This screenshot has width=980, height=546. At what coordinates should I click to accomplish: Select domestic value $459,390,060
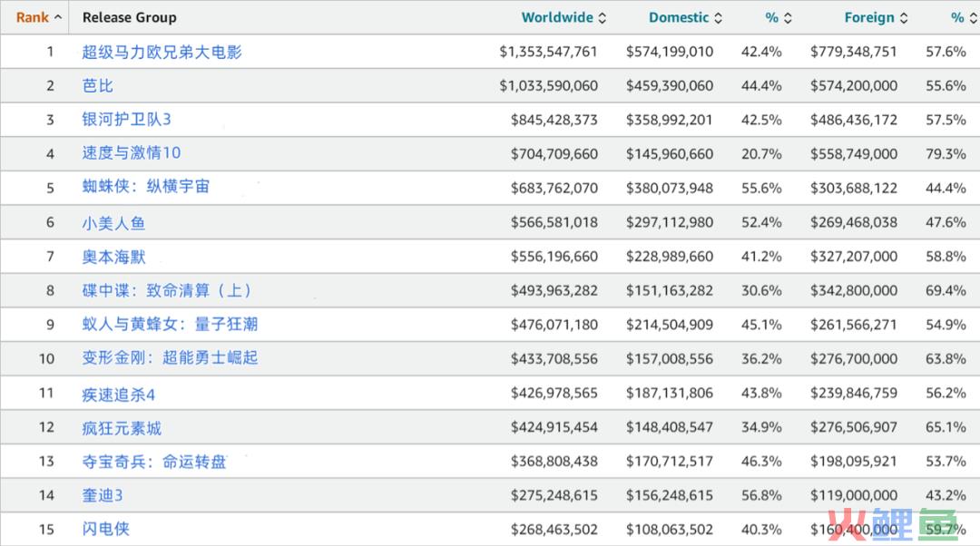(x=670, y=85)
